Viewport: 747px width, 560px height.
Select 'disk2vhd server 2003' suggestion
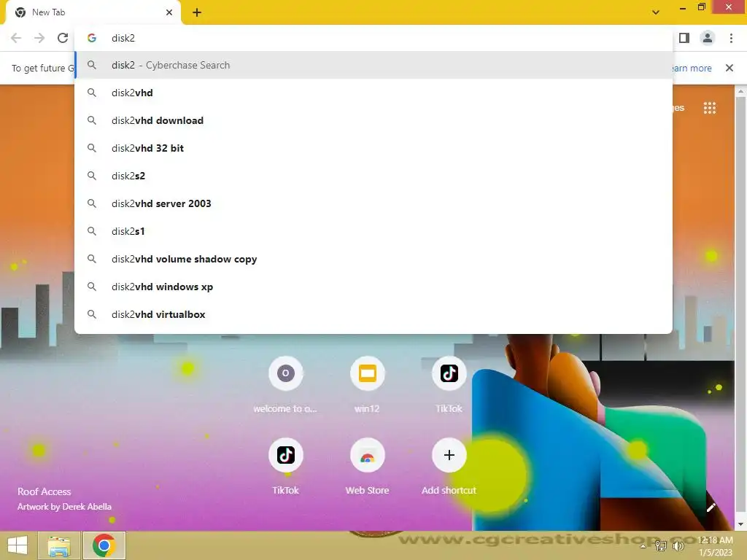373,203
